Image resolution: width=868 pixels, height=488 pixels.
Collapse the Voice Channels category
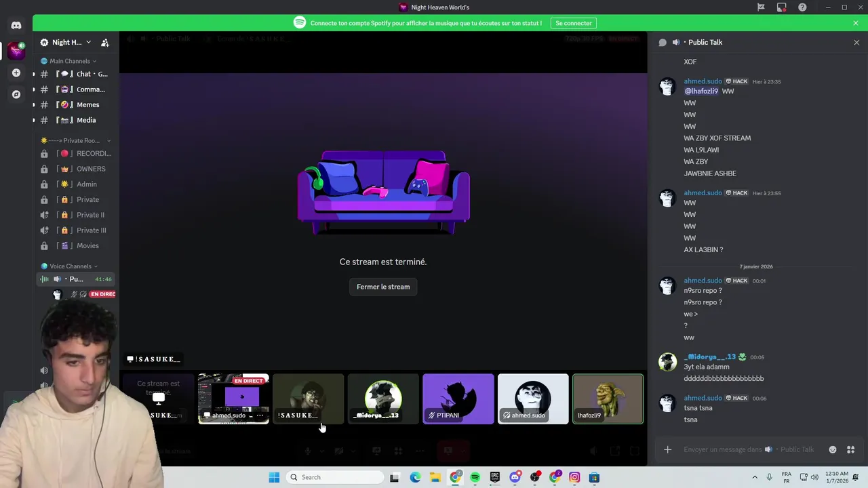(x=69, y=266)
